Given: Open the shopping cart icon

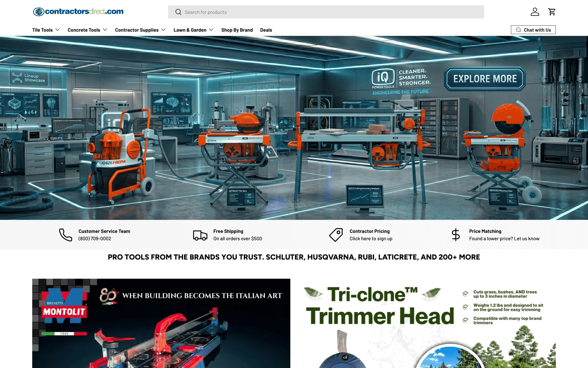Looking at the screenshot, I should click(x=552, y=12).
